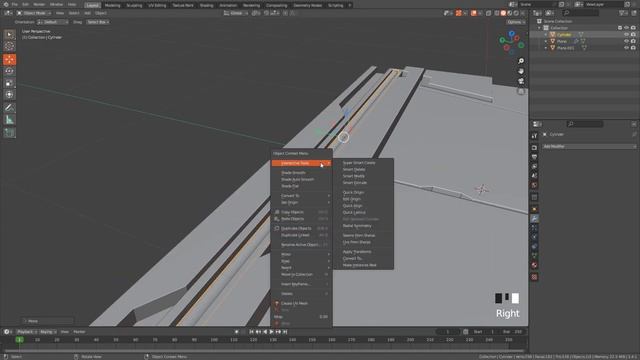
Task: Disable Cylinder in renders camera icon
Action: (x=633, y=35)
